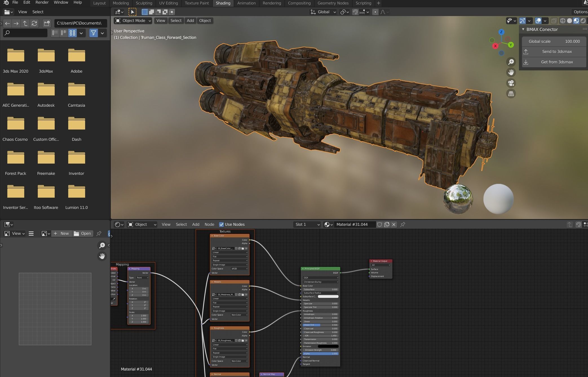Switch perspective/orthographic grid icon
Image resolution: width=588 pixels, height=377 pixels.
tap(511, 93)
